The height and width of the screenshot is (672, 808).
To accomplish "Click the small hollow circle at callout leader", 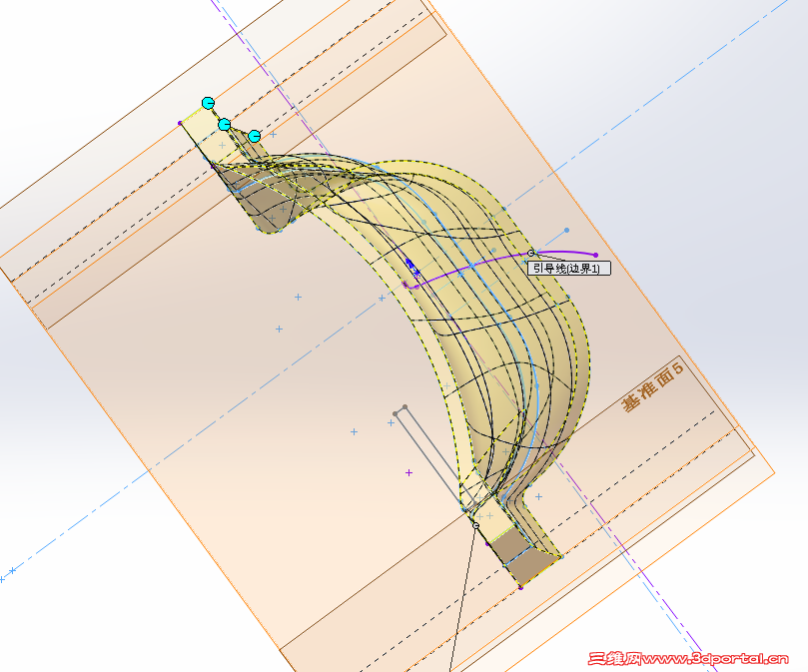I will tap(530, 253).
